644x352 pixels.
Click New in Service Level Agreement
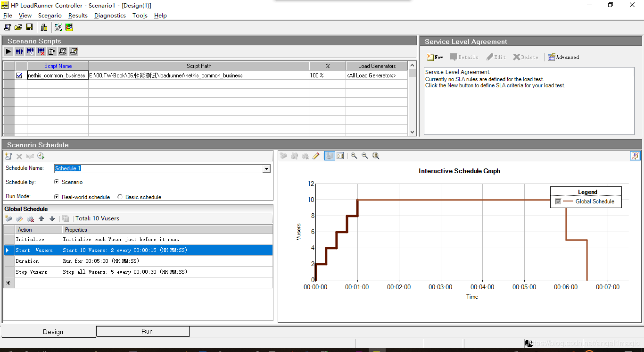coord(435,57)
